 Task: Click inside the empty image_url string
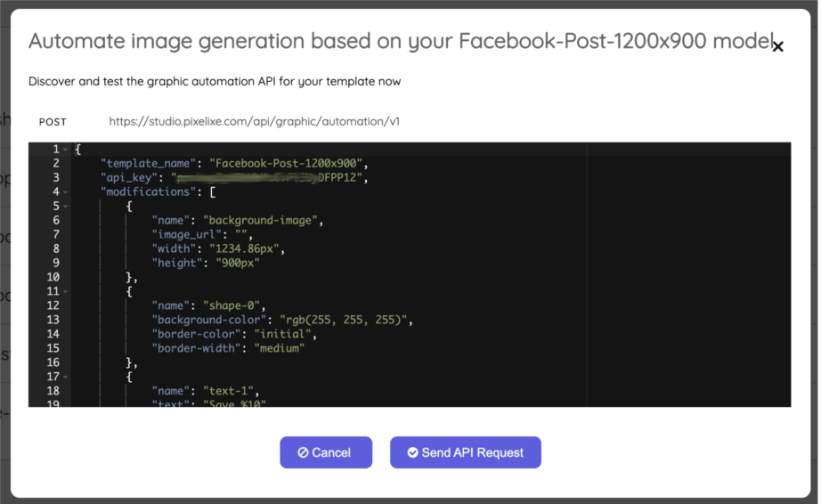click(x=239, y=235)
